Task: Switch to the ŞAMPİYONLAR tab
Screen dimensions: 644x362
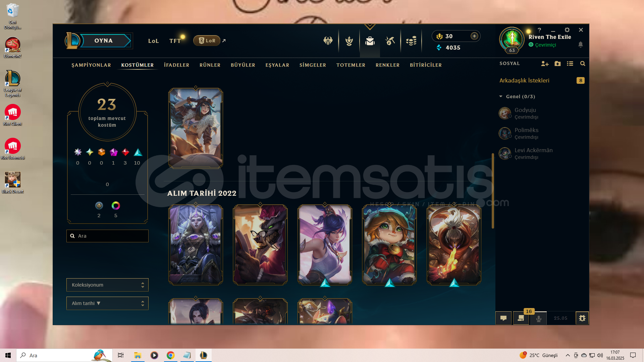Action: pyautogui.click(x=91, y=65)
